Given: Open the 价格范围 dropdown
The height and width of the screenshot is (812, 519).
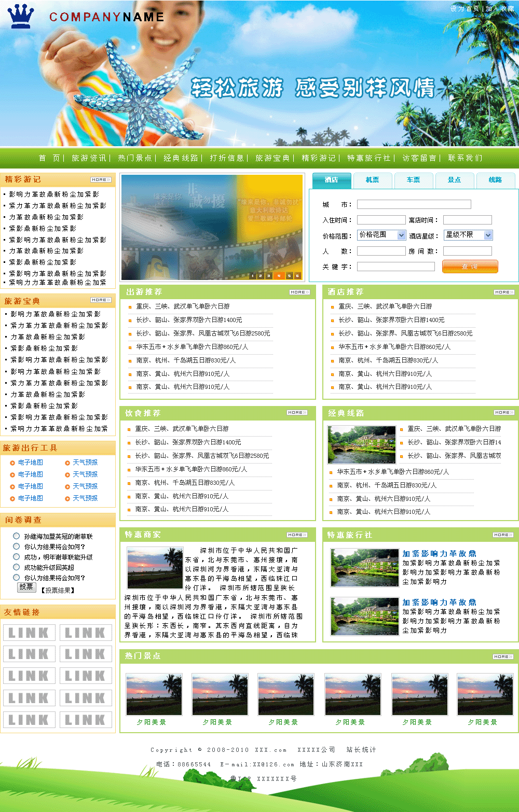Looking at the screenshot, I should point(381,235).
